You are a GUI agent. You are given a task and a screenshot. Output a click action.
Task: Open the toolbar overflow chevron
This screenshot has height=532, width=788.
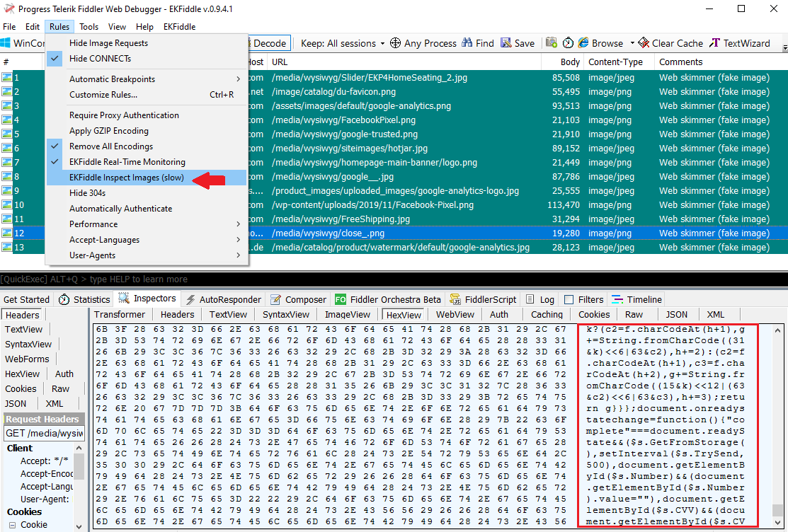click(x=784, y=49)
